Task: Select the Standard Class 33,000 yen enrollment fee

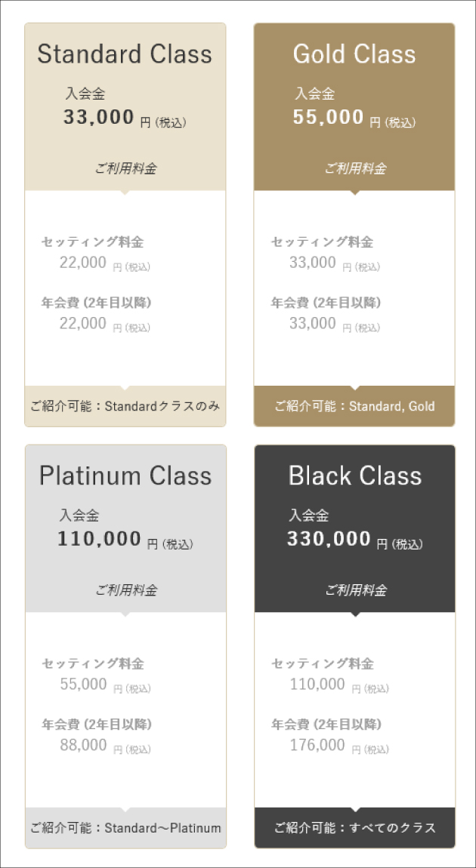Action: pos(99,117)
